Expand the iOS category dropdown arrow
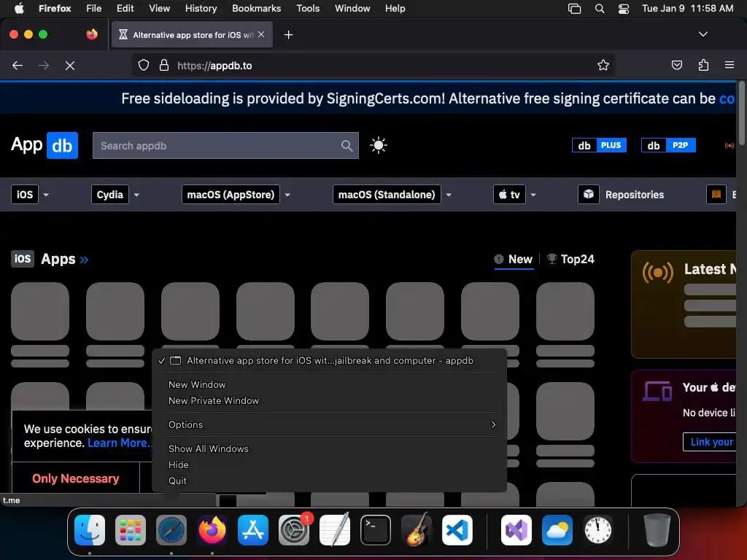The height and width of the screenshot is (560, 747). tap(46, 195)
